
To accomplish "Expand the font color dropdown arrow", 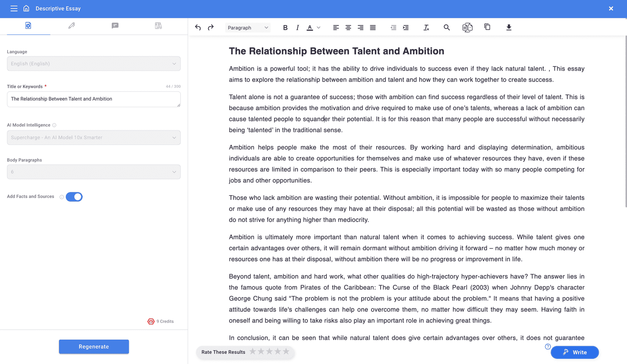I will [x=319, y=27].
